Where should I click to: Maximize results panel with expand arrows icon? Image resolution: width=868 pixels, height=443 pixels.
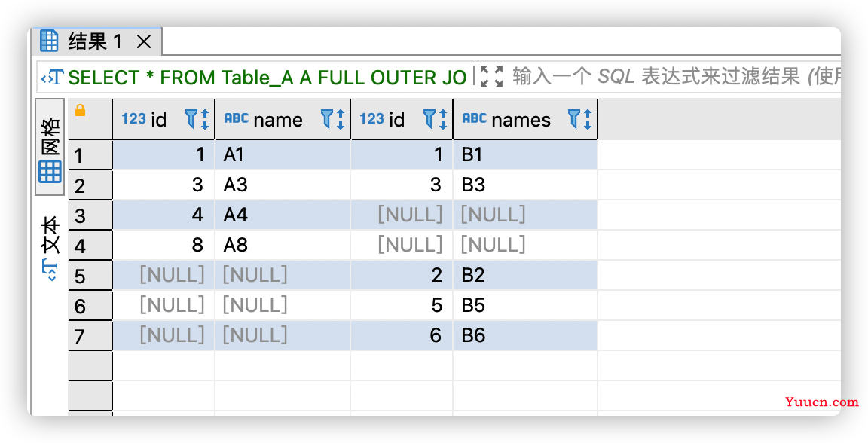[x=491, y=76]
